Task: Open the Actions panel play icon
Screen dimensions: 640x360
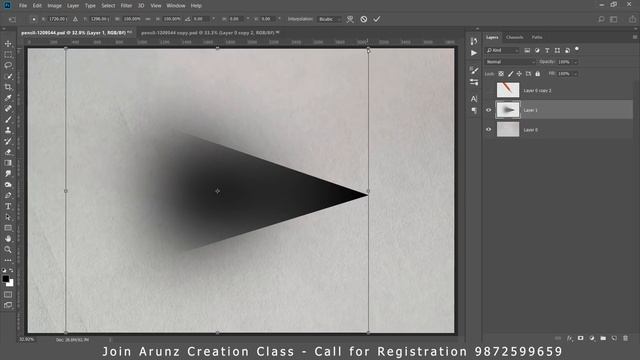Action: click(473, 53)
